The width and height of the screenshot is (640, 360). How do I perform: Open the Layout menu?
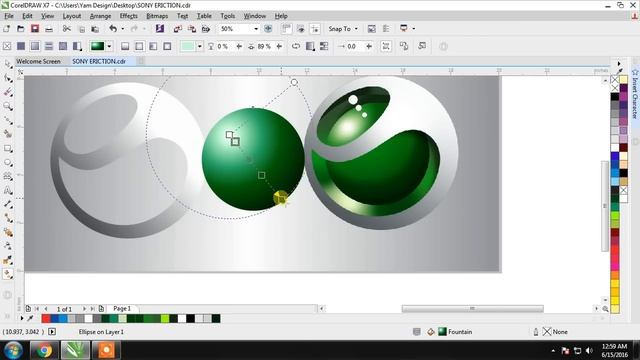[x=71, y=16]
